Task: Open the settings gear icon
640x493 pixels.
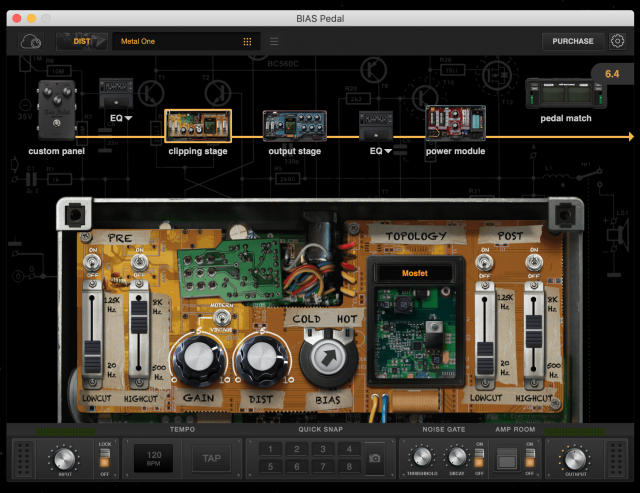Action: [x=617, y=41]
